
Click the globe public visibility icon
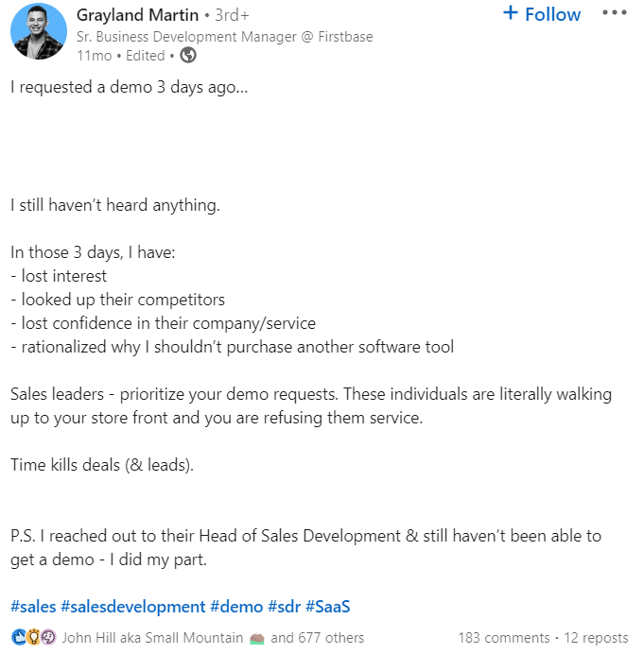coord(188,55)
